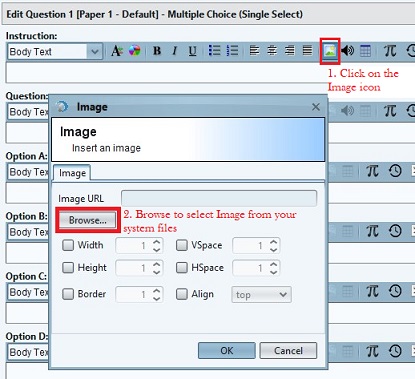
Task: Open font style icon in Instruction toolbar
Action: pos(117,51)
